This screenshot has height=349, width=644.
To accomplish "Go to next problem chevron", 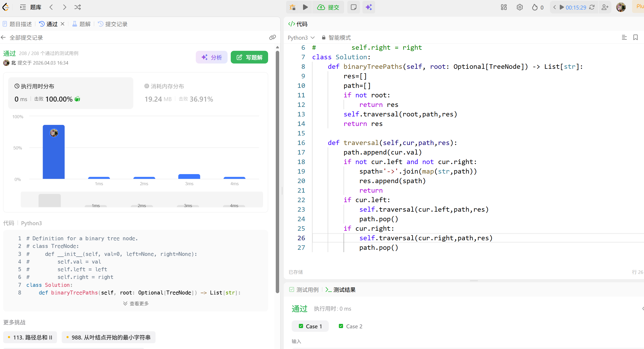I will 64,7.
